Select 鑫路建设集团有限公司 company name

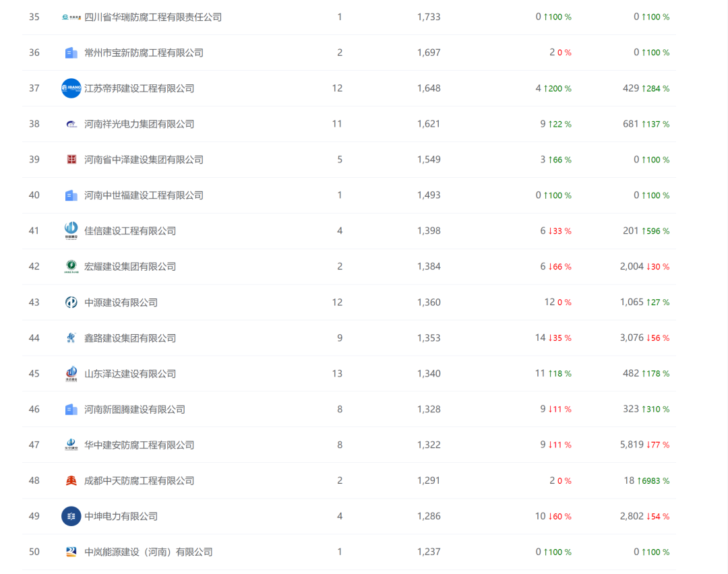[x=129, y=338]
